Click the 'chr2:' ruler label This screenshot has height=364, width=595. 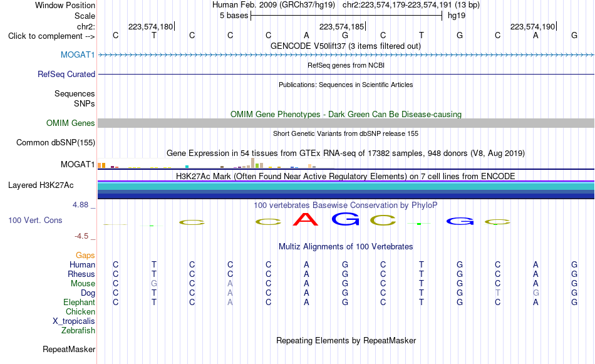86,26
